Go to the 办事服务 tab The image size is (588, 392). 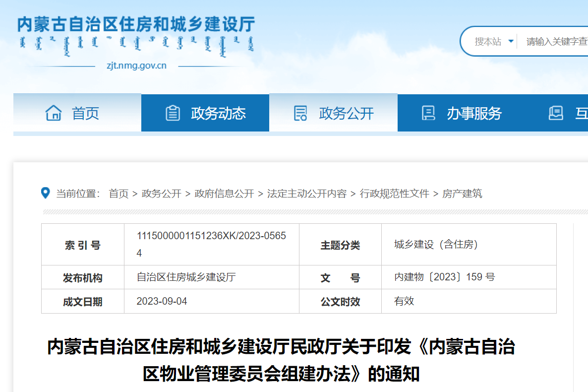coord(474,113)
